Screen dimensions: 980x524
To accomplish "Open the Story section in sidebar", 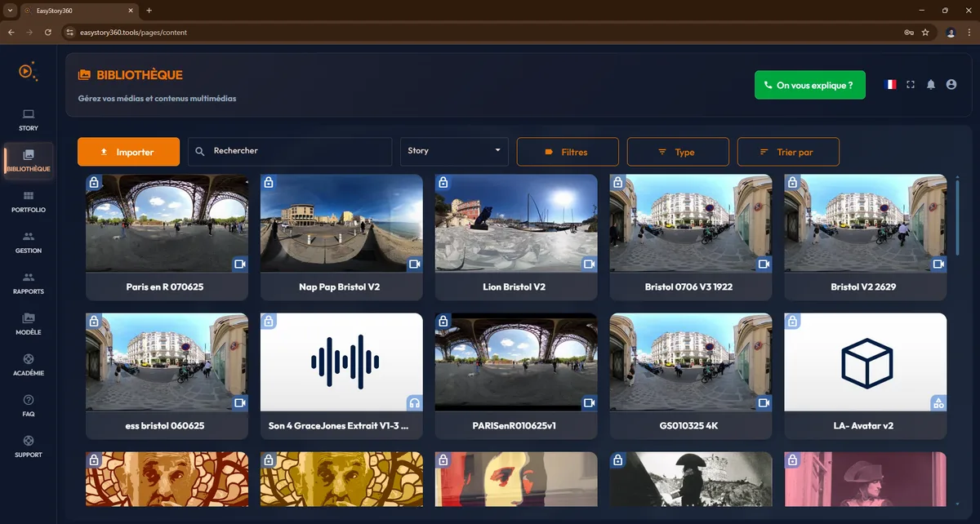I will [x=29, y=119].
